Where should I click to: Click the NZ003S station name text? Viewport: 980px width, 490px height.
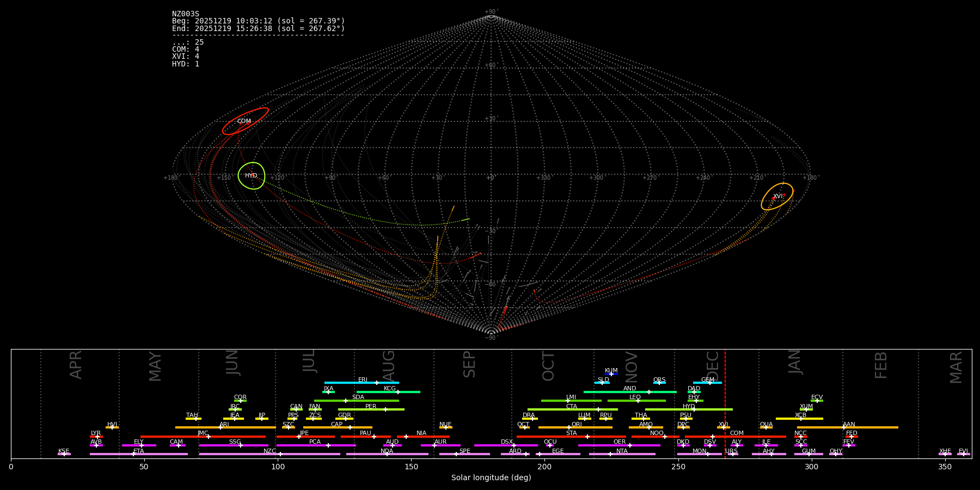[186, 14]
